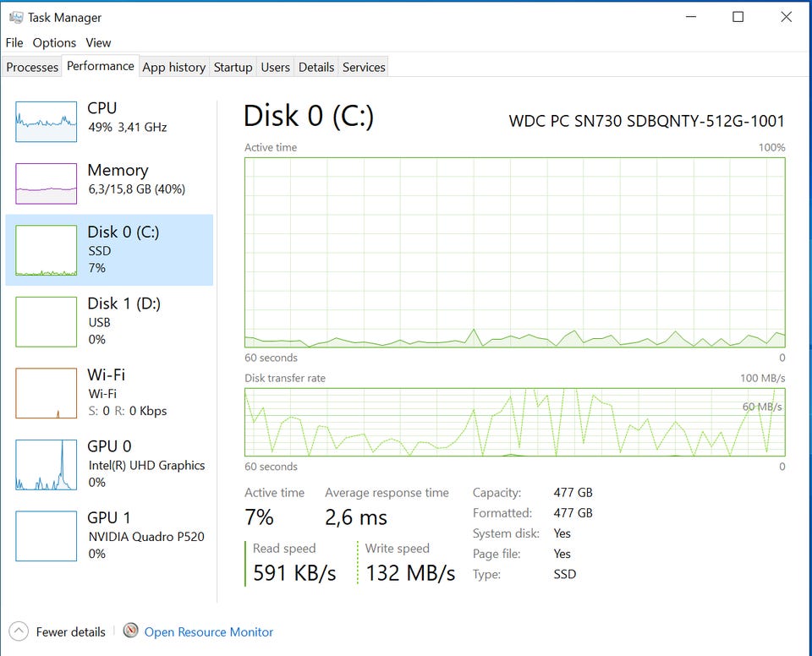Open the View menu
The width and height of the screenshot is (812, 656).
click(x=98, y=42)
